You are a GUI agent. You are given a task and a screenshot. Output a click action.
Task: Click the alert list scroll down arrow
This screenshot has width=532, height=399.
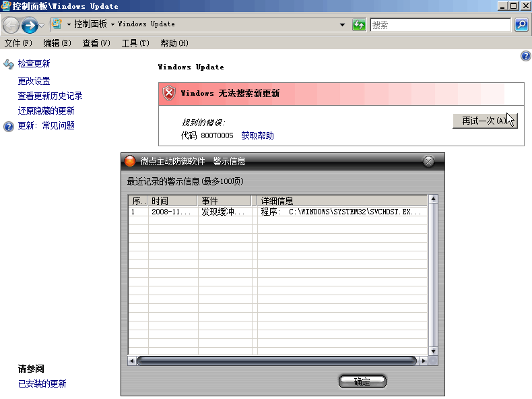[433, 351]
